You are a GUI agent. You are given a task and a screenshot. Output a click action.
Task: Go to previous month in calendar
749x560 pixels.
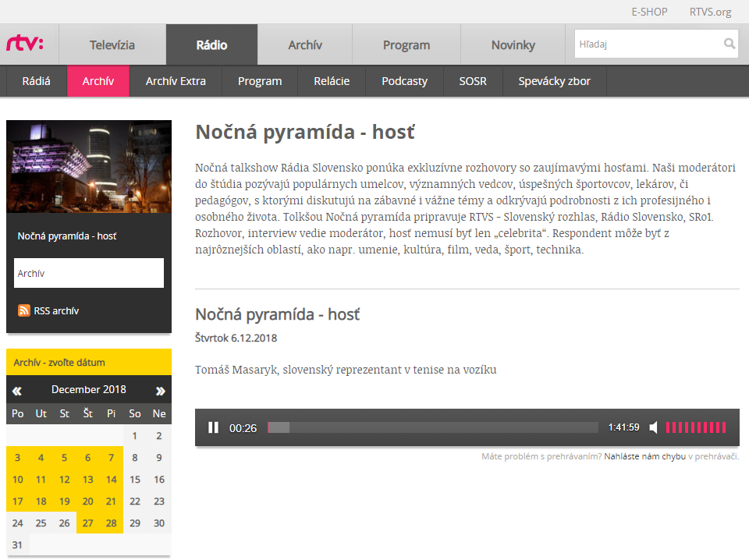coord(17,391)
